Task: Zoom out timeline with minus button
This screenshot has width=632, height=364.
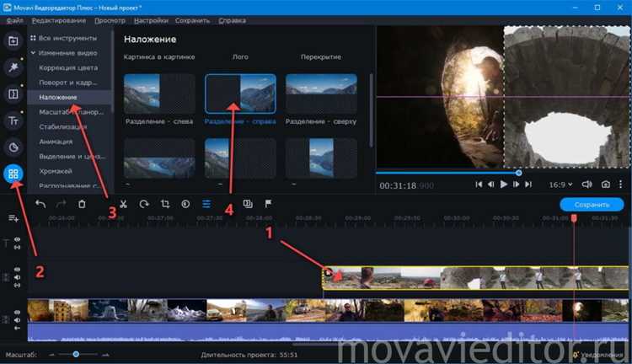Action: [51, 355]
